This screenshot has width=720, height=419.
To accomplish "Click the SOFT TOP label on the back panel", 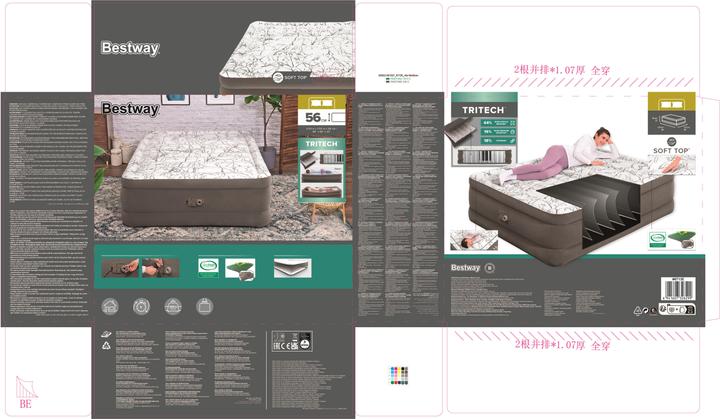I will pyautogui.click(x=671, y=150).
